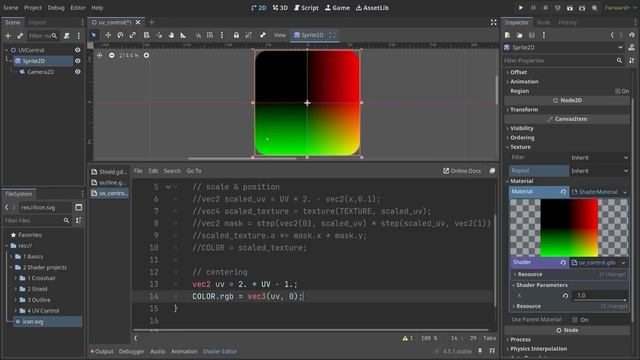Load a resource via Inspector folder icon

pos(519,36)
